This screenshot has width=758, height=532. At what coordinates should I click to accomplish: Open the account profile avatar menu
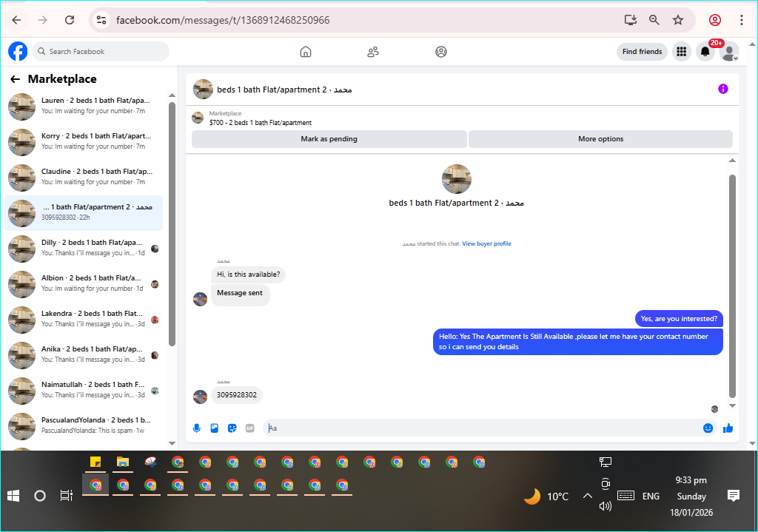click(x=729, y=52)
